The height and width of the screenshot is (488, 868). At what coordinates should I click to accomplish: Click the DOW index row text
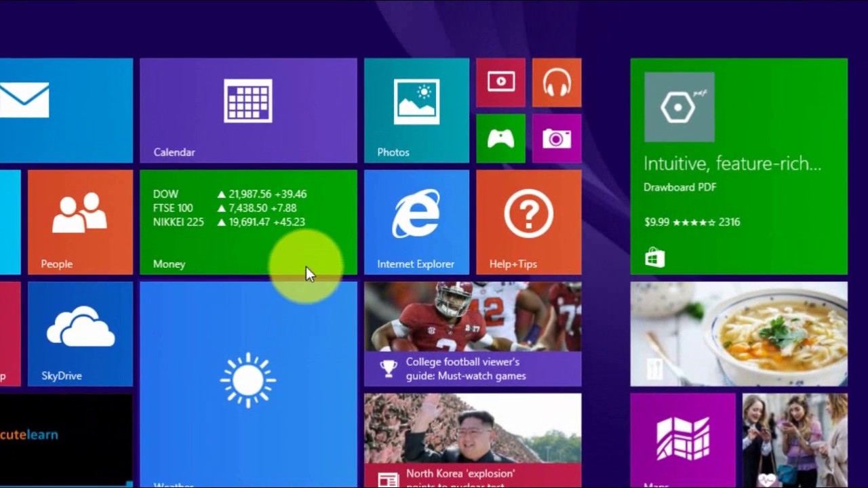[230, 194]
